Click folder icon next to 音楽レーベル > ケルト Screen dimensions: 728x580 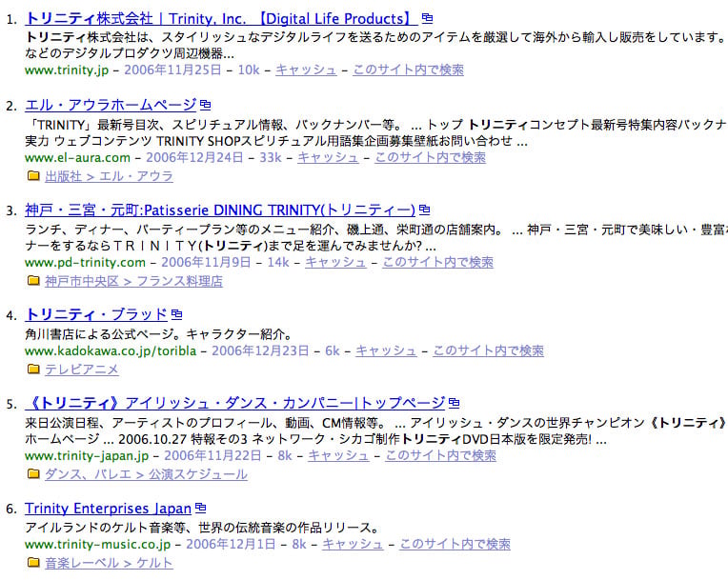click(33, 562)
